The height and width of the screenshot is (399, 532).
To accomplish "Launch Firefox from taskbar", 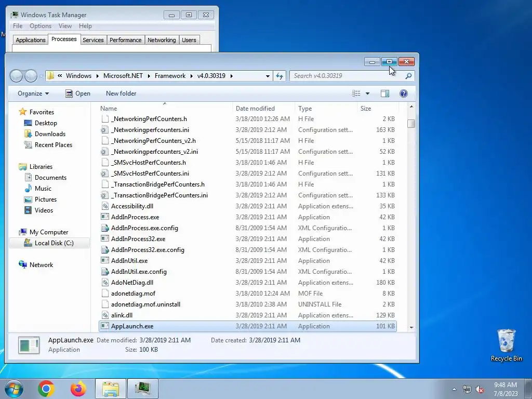I will coord(78,389).
